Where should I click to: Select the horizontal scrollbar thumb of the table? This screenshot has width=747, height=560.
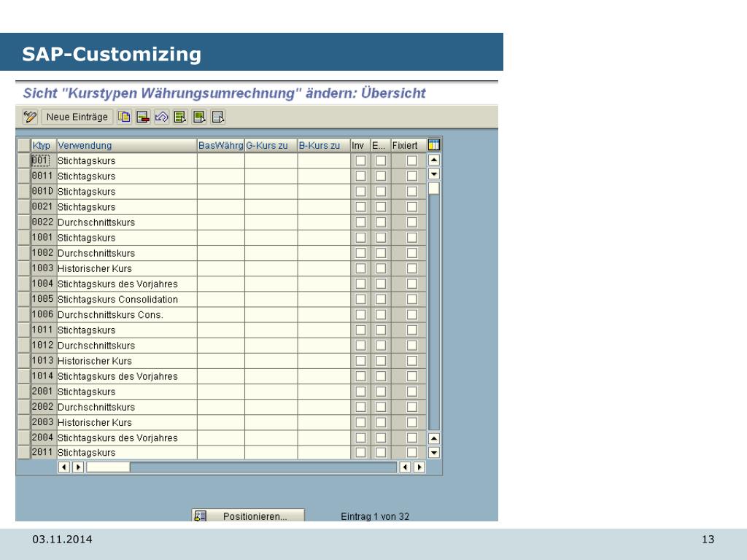pos(108,467)
